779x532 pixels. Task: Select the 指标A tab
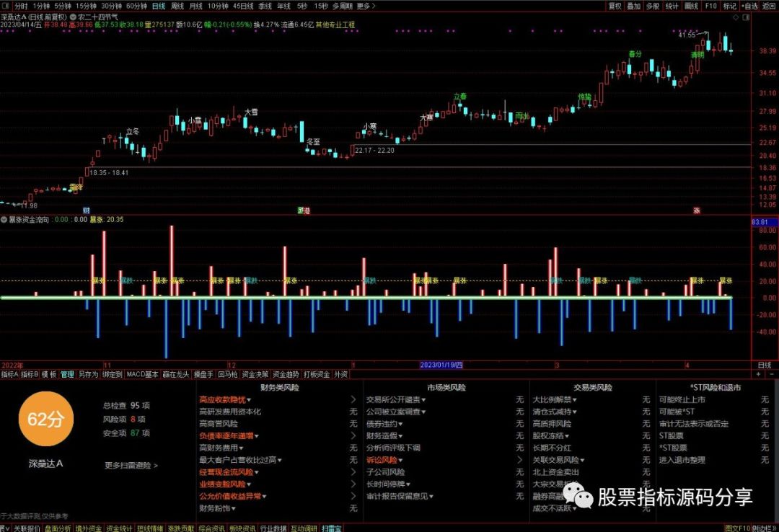[x=9, y=375]
